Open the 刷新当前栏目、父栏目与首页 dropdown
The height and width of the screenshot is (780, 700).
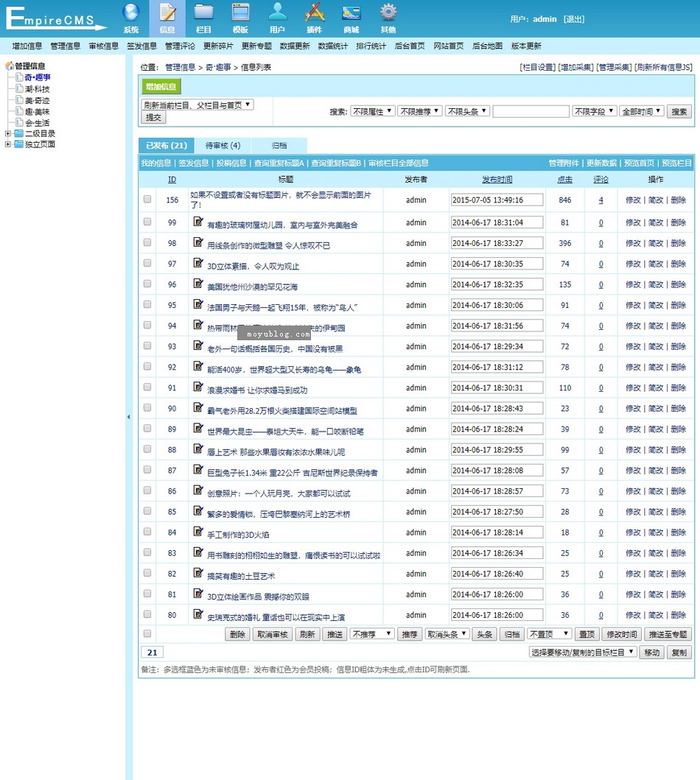click(197, 105)
